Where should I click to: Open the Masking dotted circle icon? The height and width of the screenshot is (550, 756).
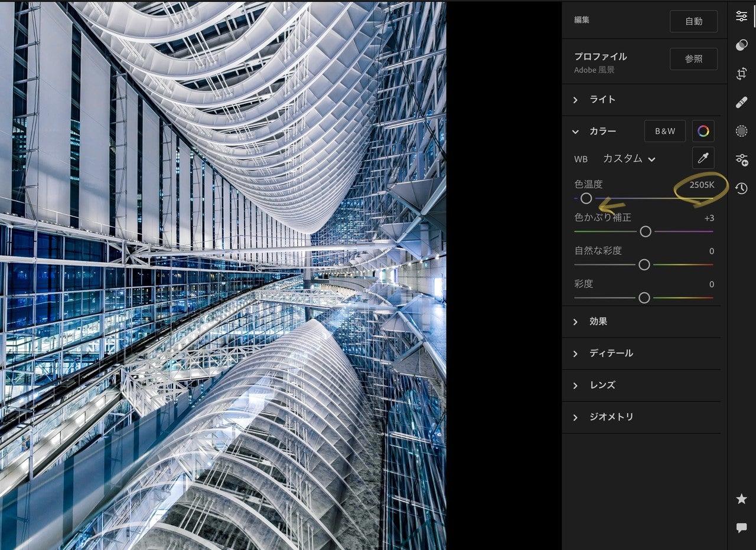coord(741,131)
